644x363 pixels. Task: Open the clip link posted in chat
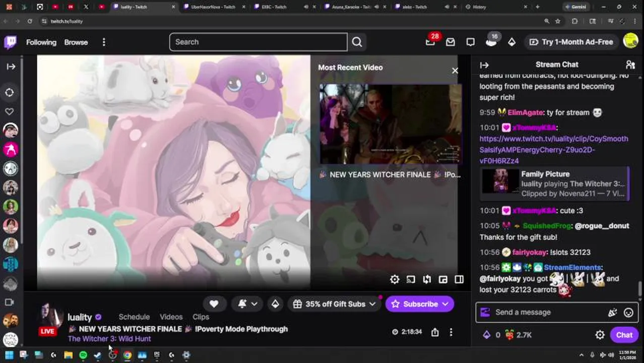coord(554,150)
